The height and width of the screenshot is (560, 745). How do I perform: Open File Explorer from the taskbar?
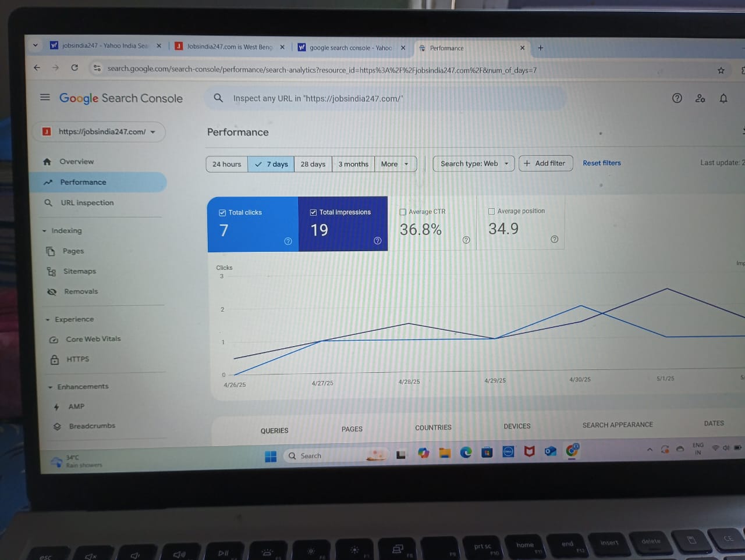pos(445,453)
